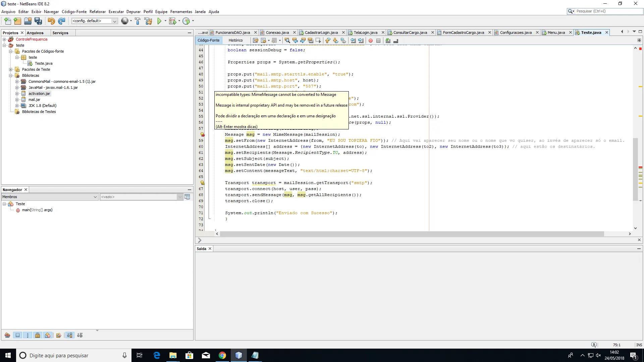
Task: Open Teste.java in the project tree
Action: click(x=44, y=64)
